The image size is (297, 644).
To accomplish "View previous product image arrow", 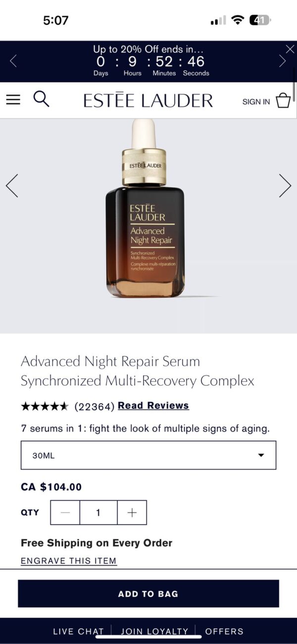I will pyautogui.click(x=12, y=186).
